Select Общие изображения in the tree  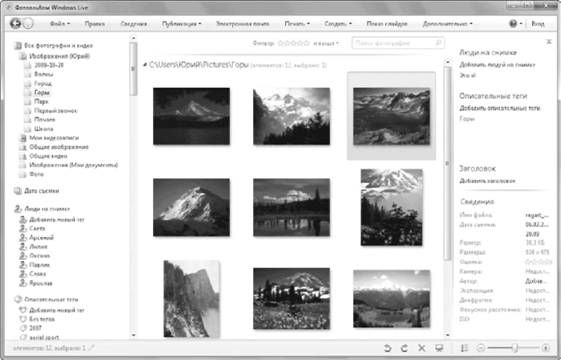59,147
